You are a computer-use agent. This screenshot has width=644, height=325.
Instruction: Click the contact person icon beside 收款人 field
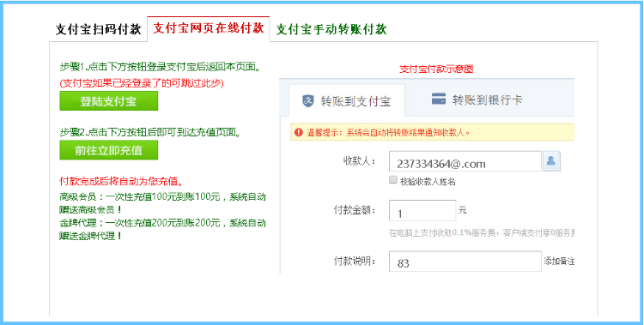(x=551, y=161)
